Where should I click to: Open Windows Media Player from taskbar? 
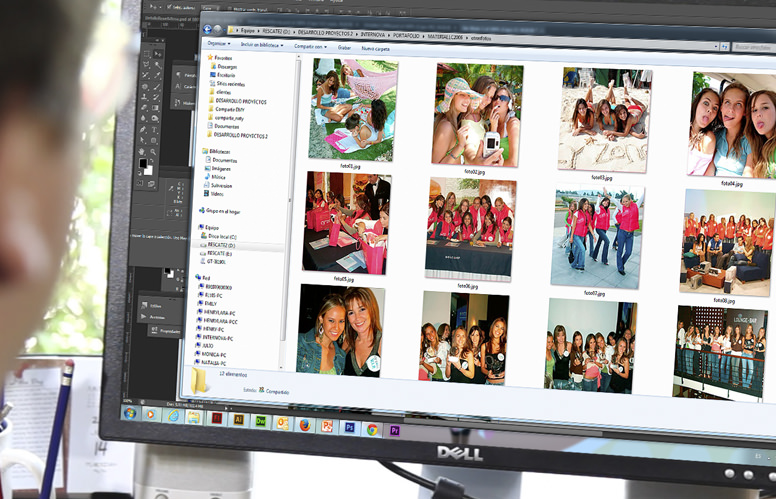pyautogui.click(x=151, y=414)
